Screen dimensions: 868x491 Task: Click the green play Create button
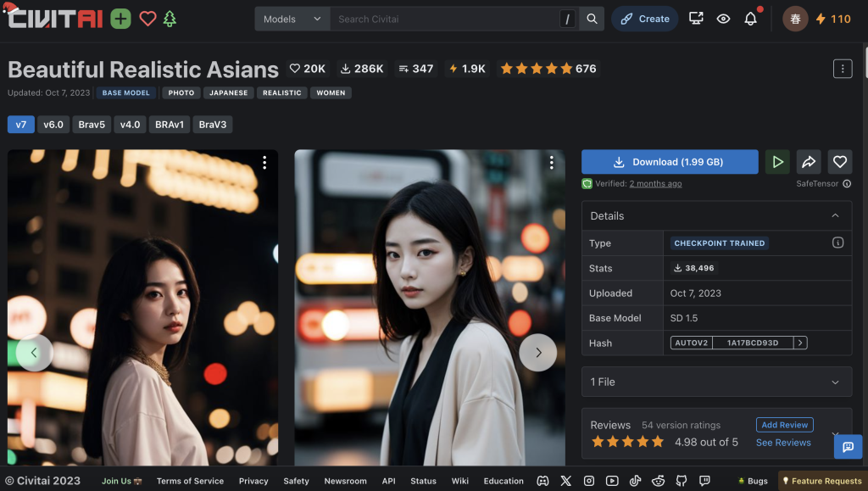tap(777, 162)
